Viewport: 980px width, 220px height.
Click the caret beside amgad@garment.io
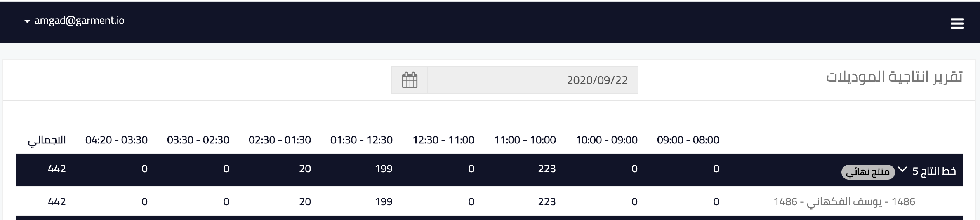click(27, 21)
